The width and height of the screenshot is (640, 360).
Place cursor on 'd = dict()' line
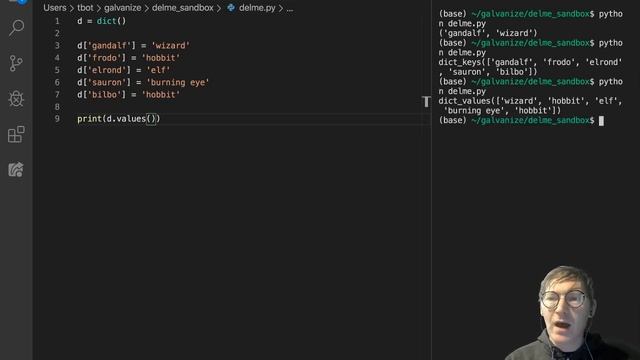click(102, 21)
